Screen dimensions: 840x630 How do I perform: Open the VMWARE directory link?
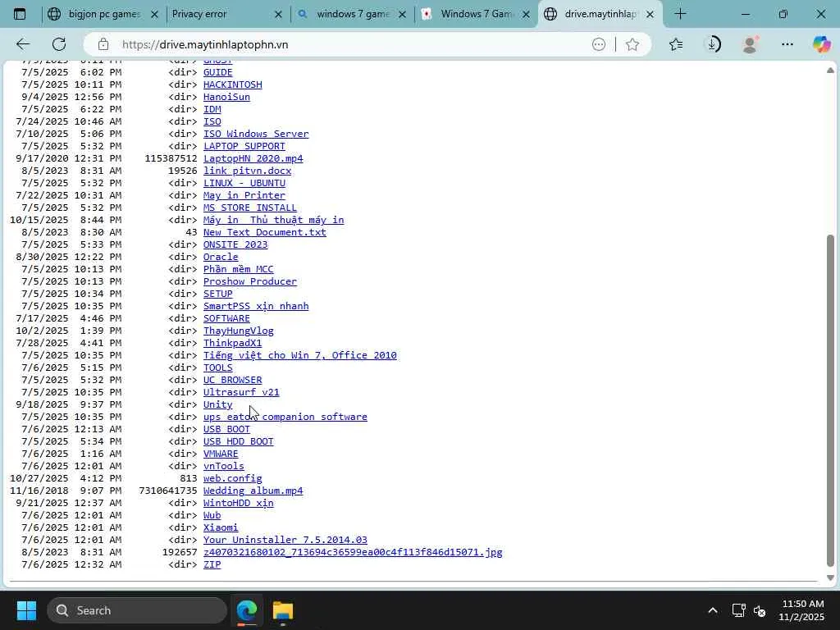(221, 454)
